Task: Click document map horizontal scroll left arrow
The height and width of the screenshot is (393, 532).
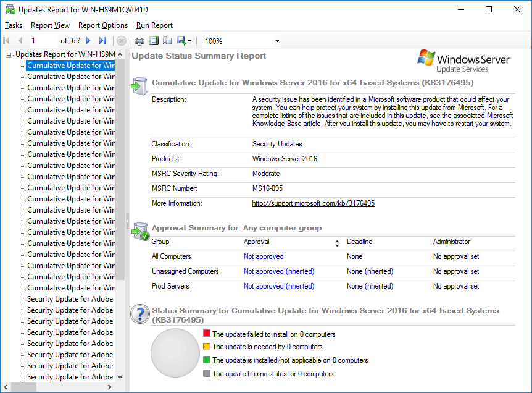Action: coord(6,387)
